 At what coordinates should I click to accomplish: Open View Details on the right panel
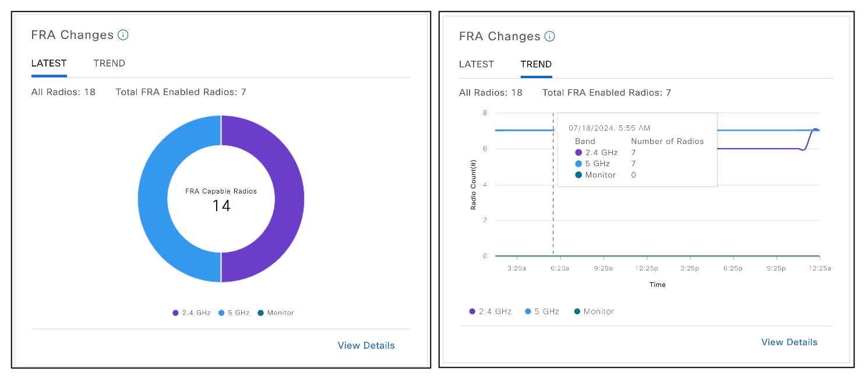point(789,342)
